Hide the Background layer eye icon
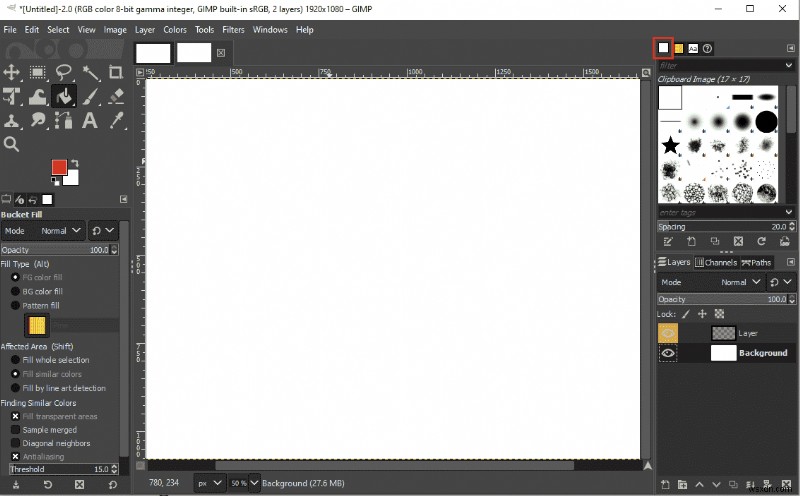The image size is (800, 496). (x=668, y=353)
